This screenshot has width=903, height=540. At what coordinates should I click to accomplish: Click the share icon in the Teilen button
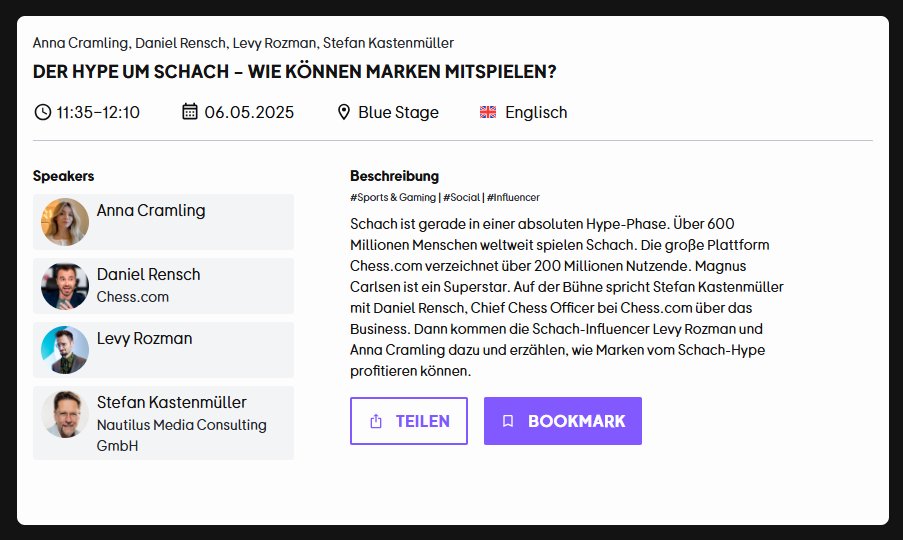pyautogui.click(x=376, y=421)
